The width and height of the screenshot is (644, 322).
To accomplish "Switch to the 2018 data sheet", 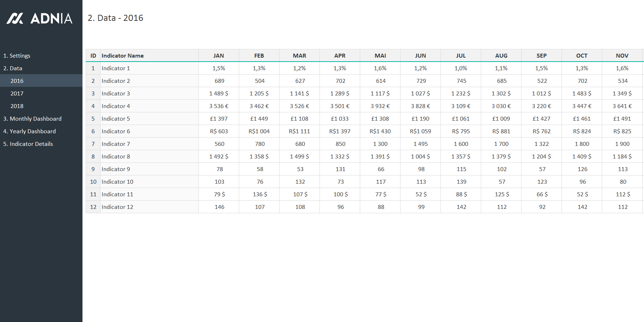I will point(17,106).
